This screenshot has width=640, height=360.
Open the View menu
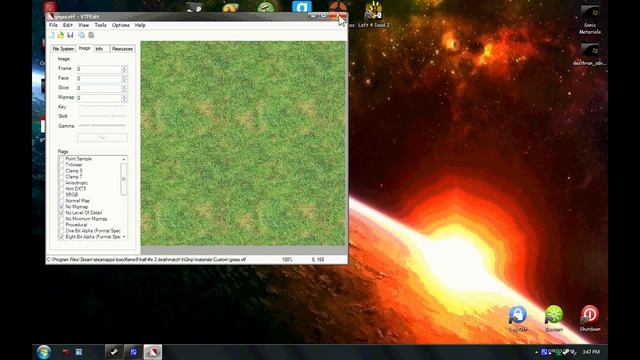[84, 25]
